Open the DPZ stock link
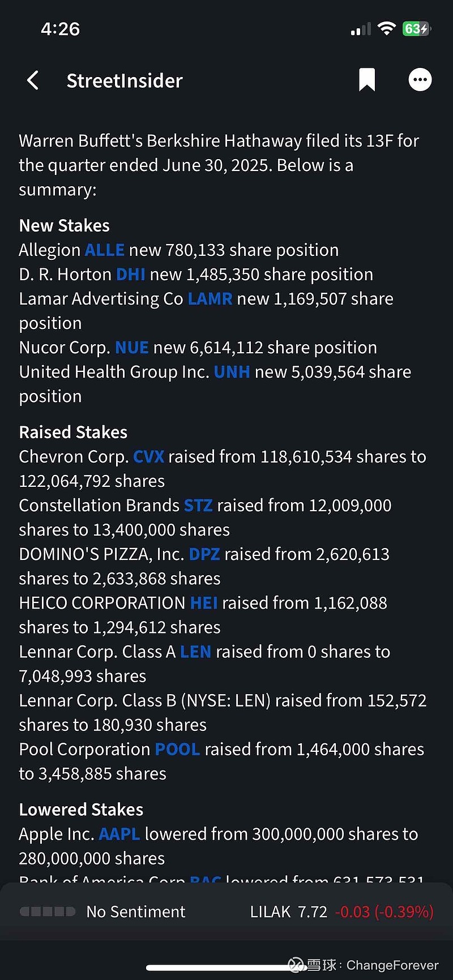The height and width of the screenshot is (980, 453). click(x=204, y=554)
